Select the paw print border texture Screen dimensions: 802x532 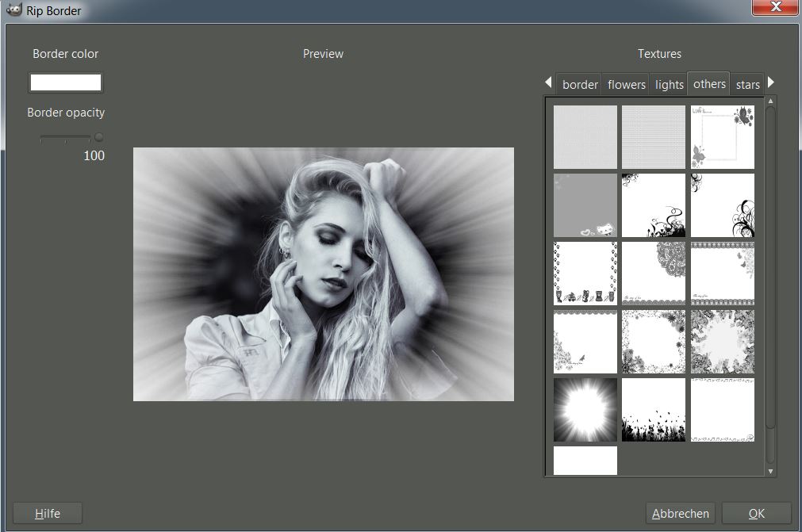point(585,274)
